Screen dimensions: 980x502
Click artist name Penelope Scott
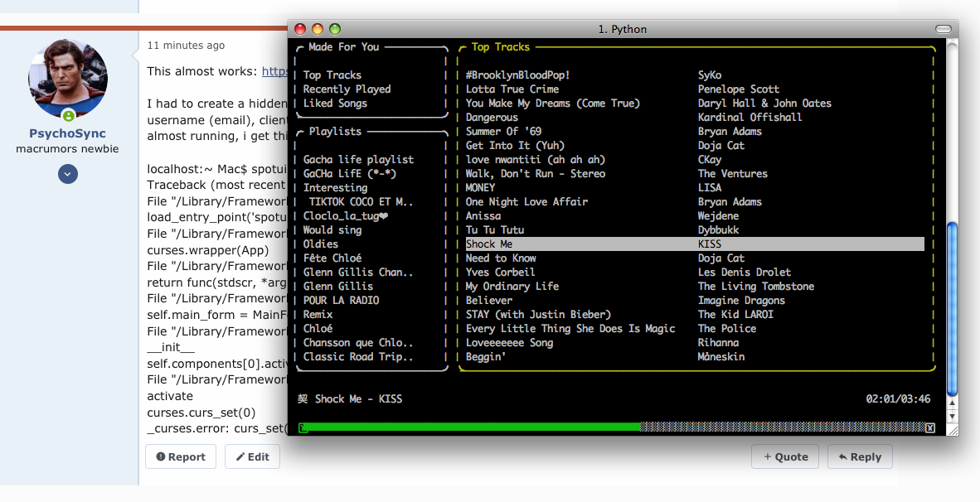pyautogui.click(x=738, y=89)
